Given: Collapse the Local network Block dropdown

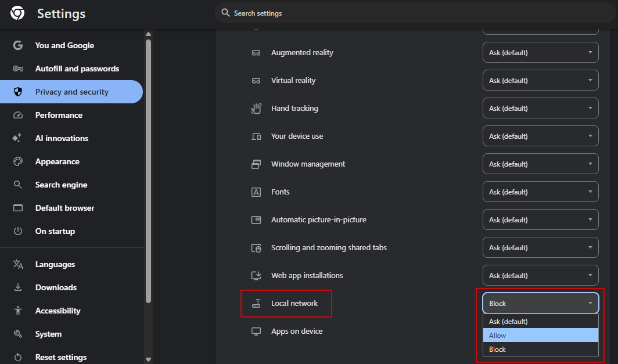Looking at the screenshot, I should pos(540,303).
